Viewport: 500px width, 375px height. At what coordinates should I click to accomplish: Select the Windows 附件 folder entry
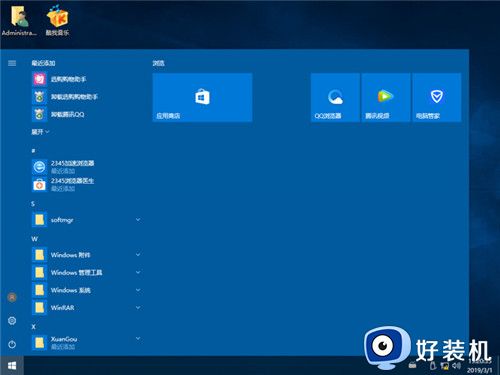87,255
